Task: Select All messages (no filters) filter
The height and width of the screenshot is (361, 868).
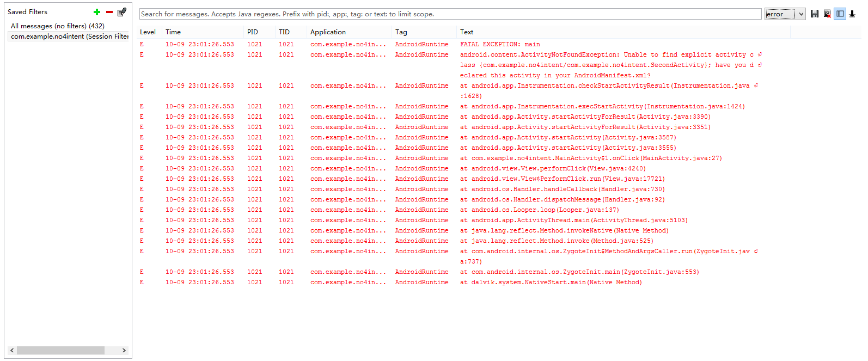Action: click(58, 26)
